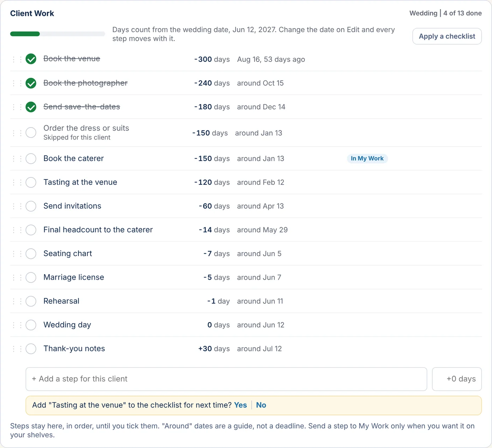The image size is (492, 448).
Task: Click the drag handle for Final headcount to the caterer
Action: [17, 230]
